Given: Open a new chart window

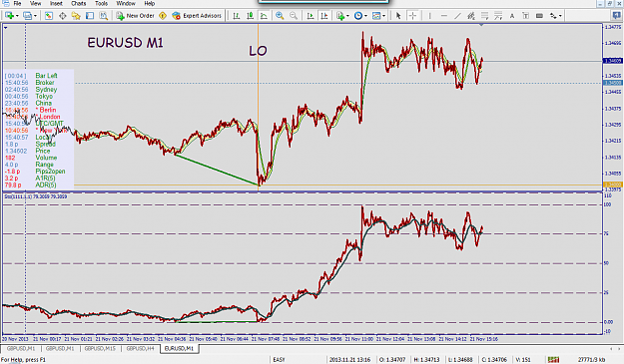Looking at the screenshot, I should [9, 16].
